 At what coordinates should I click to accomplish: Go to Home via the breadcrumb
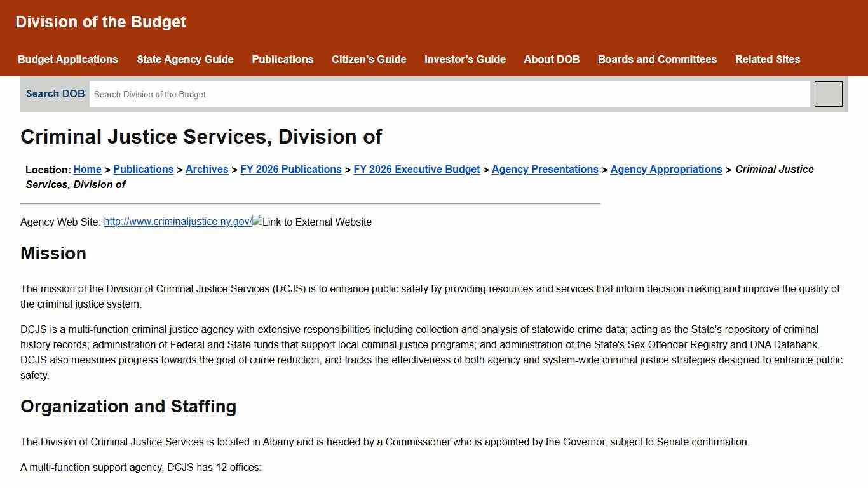point(86,169)
